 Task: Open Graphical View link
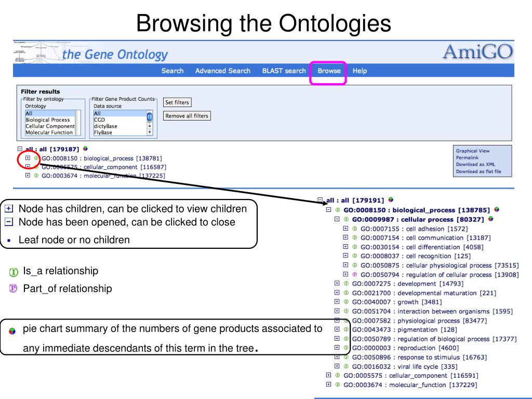tap(473, 151)
